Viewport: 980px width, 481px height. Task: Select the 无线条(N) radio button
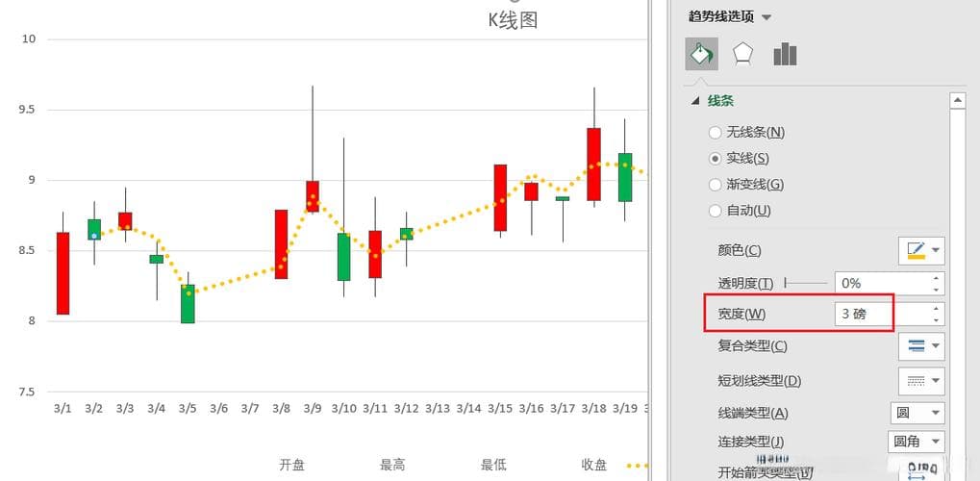coord(715,133)
